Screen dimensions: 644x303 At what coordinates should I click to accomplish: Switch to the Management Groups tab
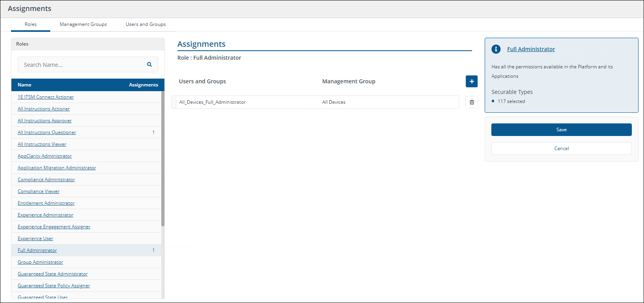pos(83,24)
